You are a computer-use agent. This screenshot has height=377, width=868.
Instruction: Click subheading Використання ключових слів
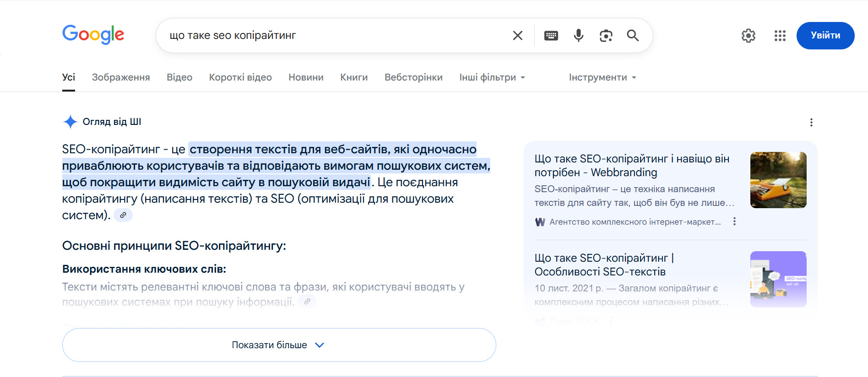[144, 269]
